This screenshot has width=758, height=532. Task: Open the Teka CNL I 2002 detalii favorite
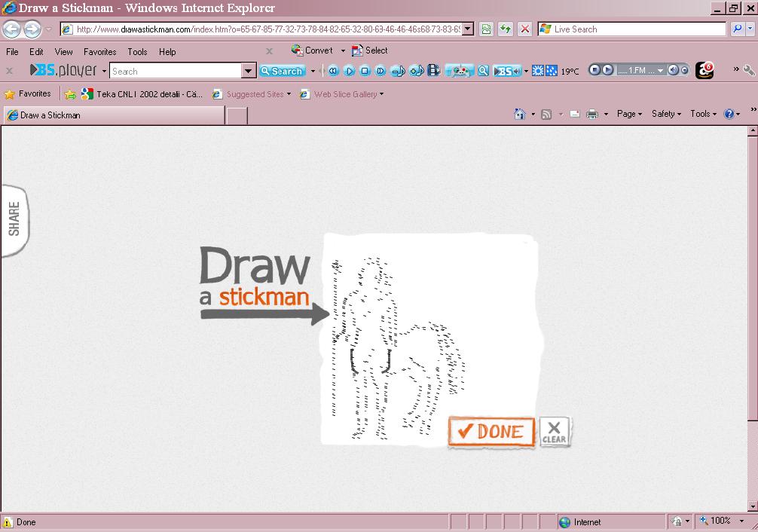click(142, 94)
